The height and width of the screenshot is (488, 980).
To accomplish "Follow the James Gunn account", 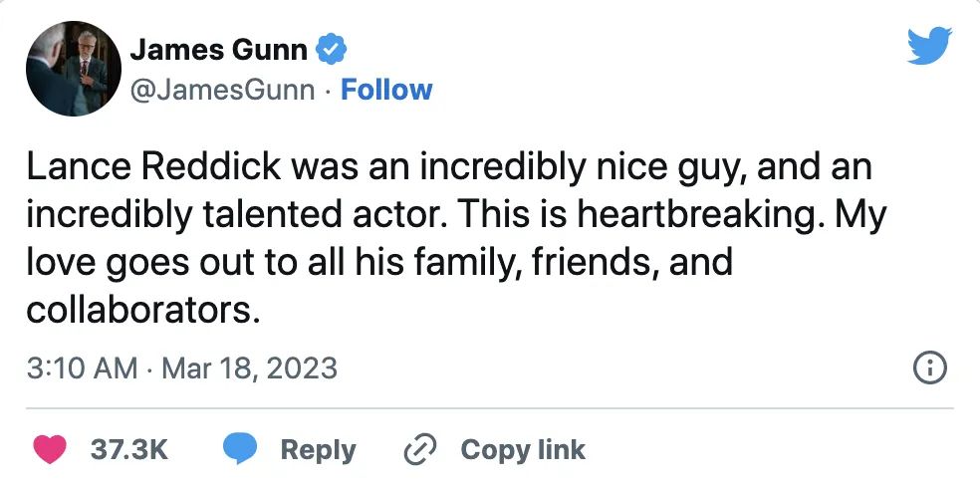I will 386,90.
